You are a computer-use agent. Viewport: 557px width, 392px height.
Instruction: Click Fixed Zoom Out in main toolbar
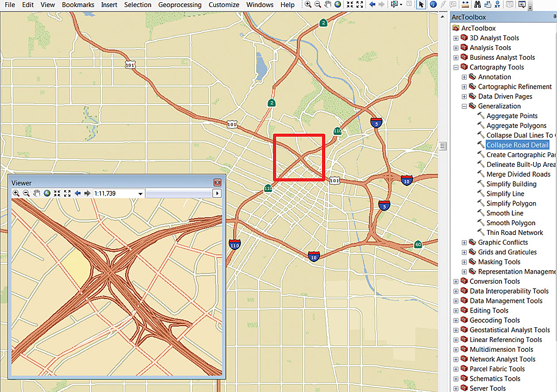[x=360, y=4]
